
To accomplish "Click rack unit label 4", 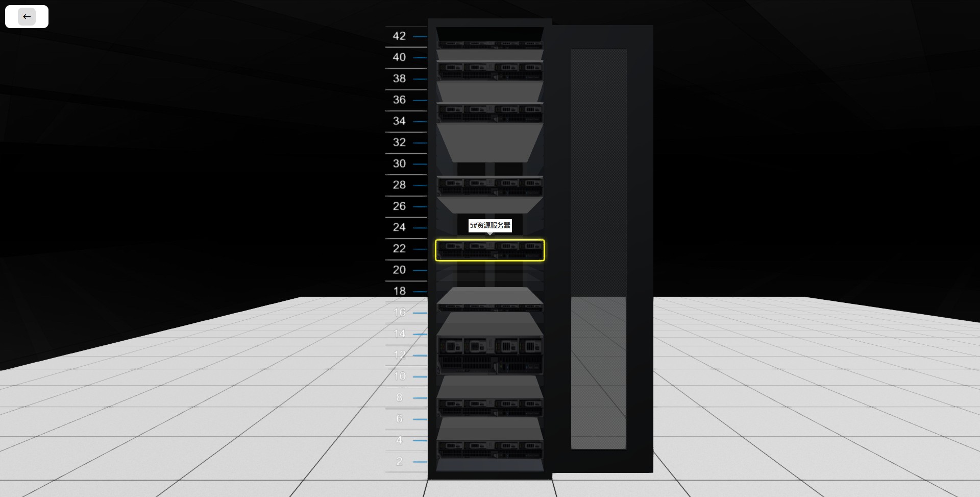I will (x=399, y=440).
